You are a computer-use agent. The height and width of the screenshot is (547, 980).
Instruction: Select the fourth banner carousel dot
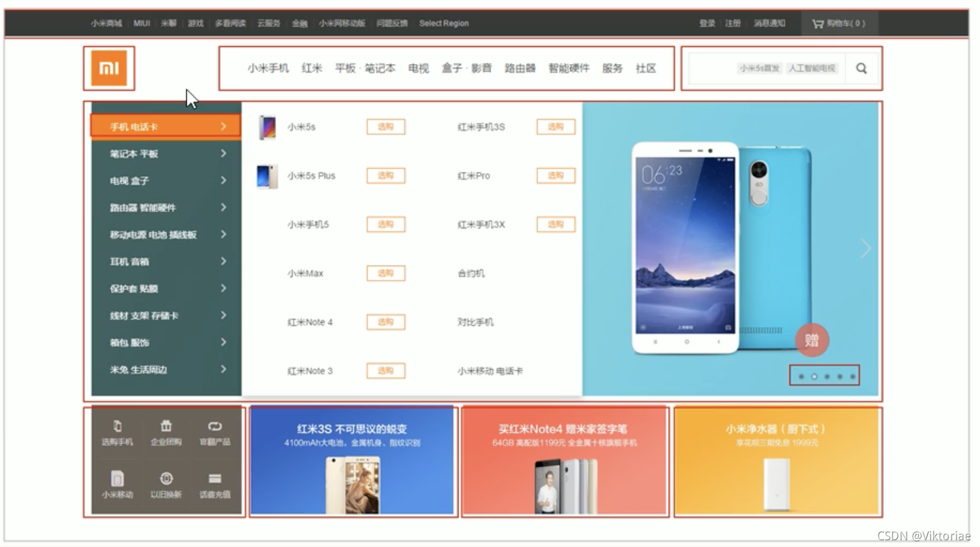(840, 376)
